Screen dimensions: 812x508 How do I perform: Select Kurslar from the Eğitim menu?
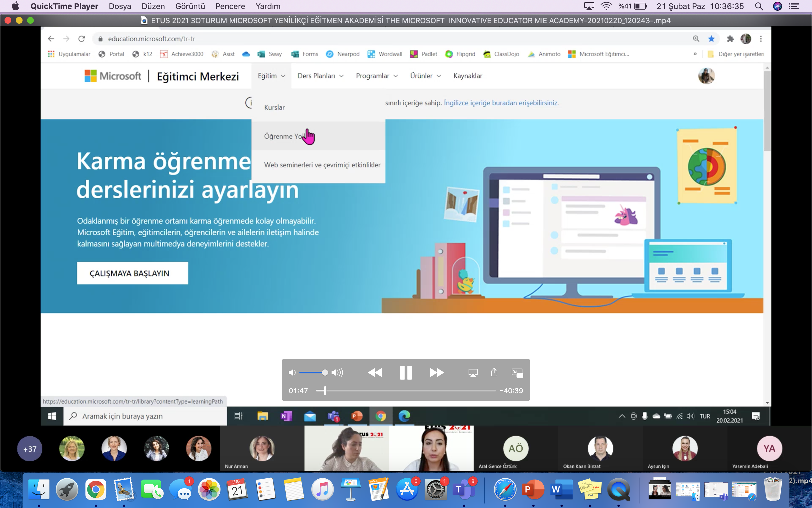click(x=318, y=107)
